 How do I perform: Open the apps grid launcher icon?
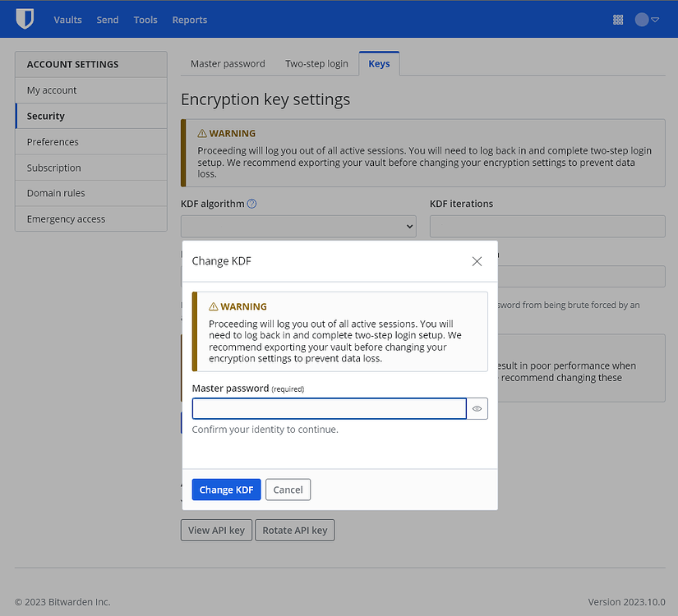[617, 19]
